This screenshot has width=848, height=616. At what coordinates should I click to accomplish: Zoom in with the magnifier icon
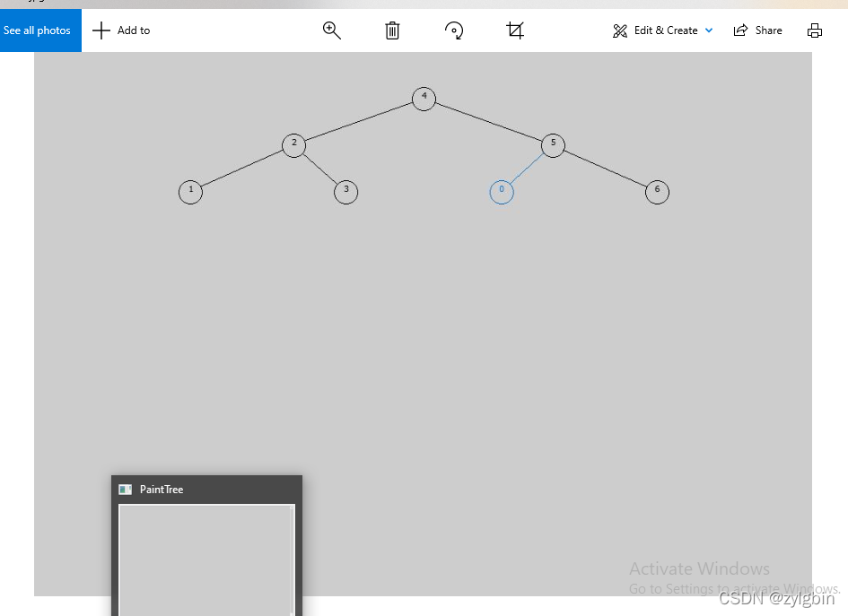point(331,30)
